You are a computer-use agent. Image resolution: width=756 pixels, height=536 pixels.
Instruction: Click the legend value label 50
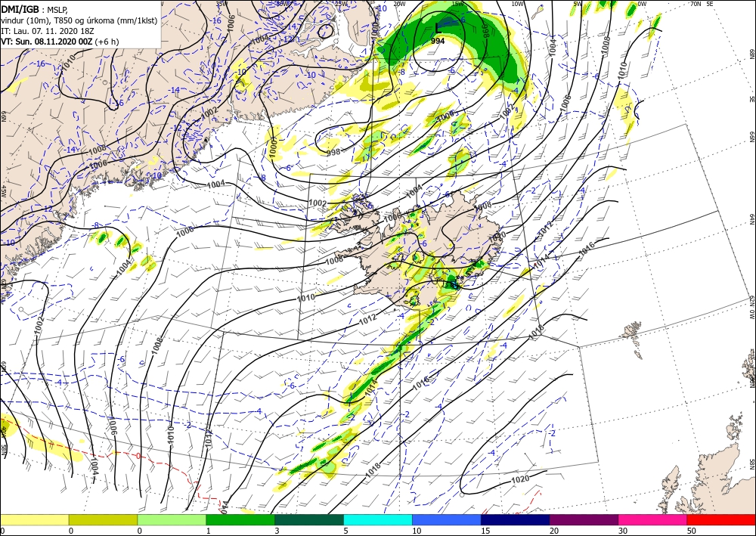pos(692,531)
